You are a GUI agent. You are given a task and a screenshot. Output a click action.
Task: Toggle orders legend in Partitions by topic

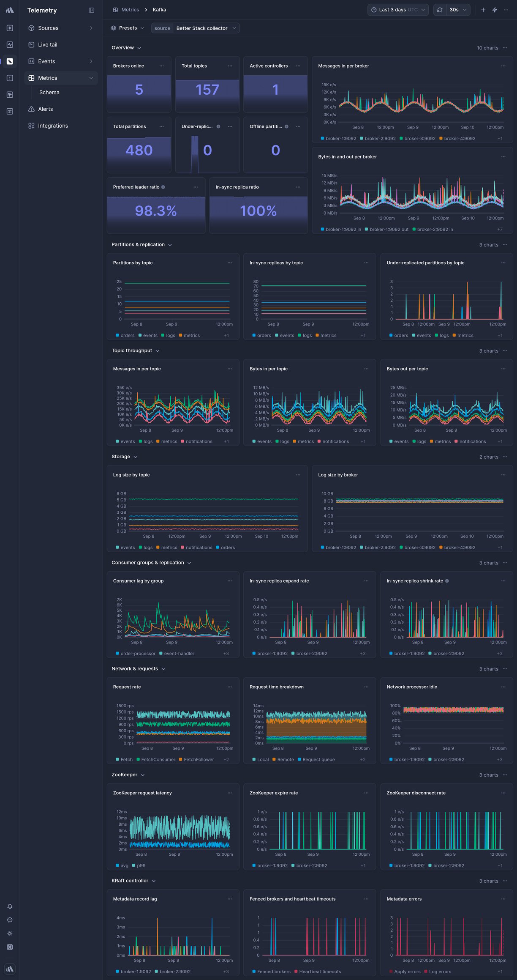pyautogui.click(x=125, y=336)
